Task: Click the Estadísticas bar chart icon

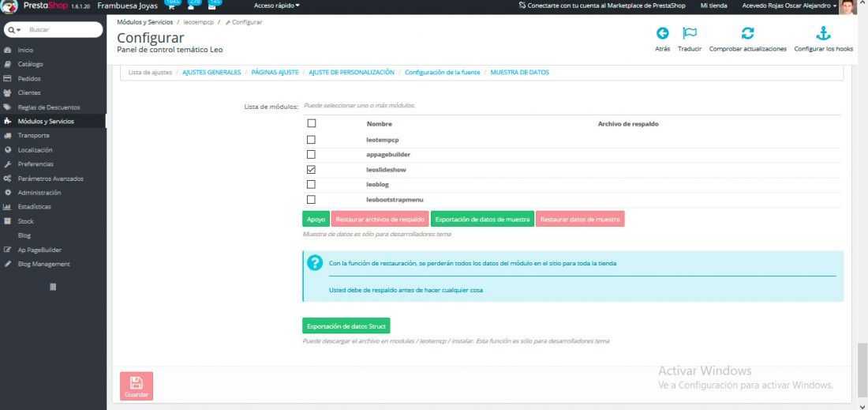Action: (x=8, y=207)
